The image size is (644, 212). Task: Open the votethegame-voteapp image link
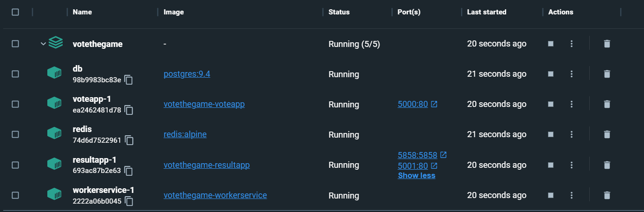tap(204, 104)
